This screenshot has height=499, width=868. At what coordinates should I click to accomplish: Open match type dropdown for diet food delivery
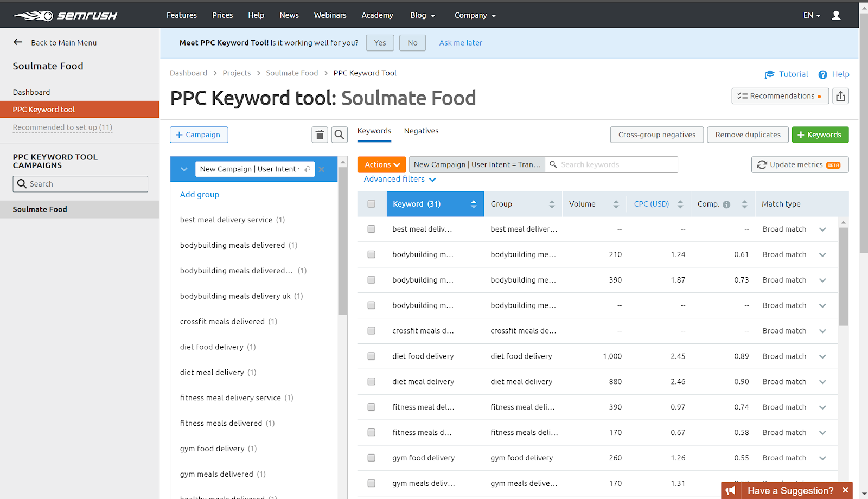822,356
